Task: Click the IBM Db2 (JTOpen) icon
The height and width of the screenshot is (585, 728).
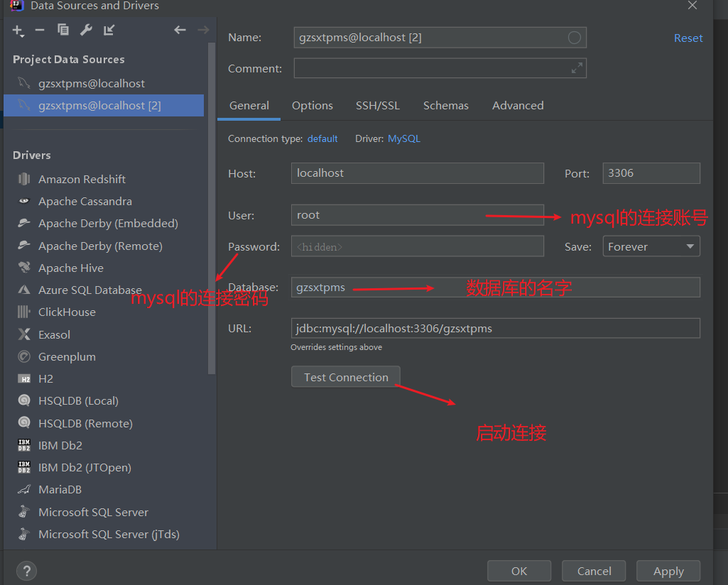Action: point(24,467)
